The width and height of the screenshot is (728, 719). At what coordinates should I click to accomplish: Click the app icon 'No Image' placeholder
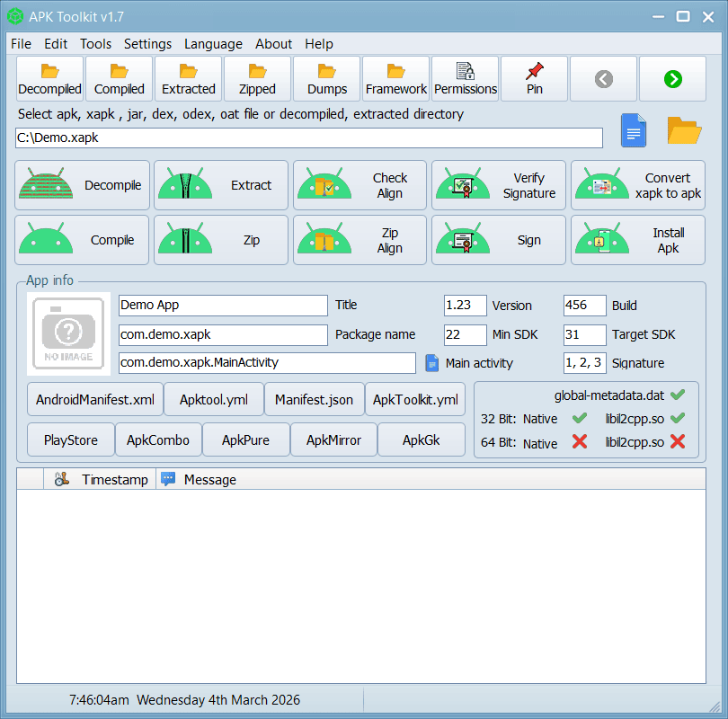68,333
